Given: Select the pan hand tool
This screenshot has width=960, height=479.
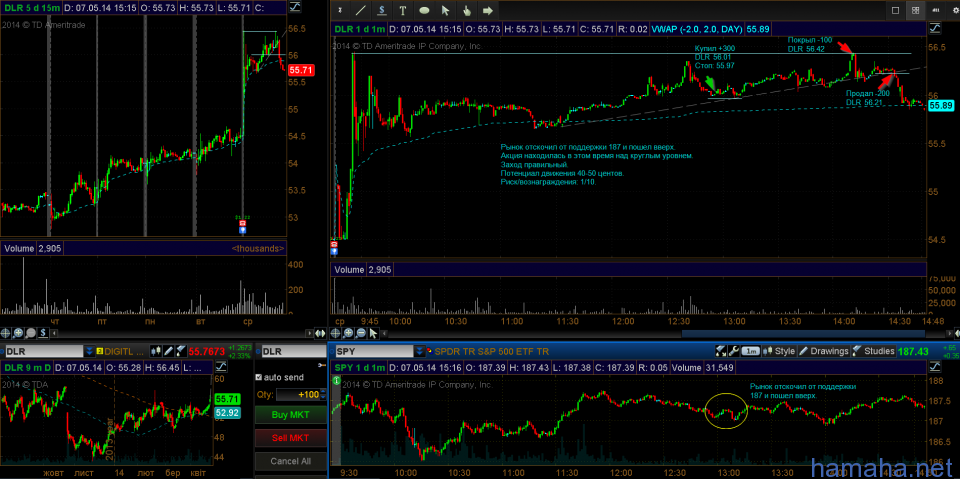Looking at the screenshot, I should (467, 10).
